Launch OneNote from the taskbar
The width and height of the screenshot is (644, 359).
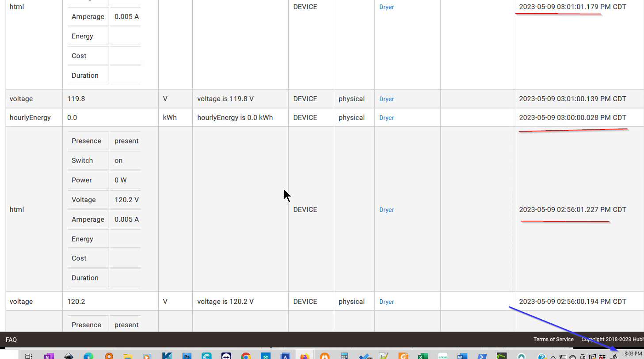click(49, 356)
